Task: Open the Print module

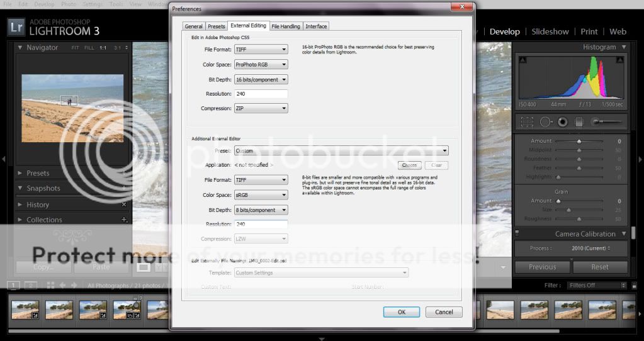Action: click(x=589, y=31)
